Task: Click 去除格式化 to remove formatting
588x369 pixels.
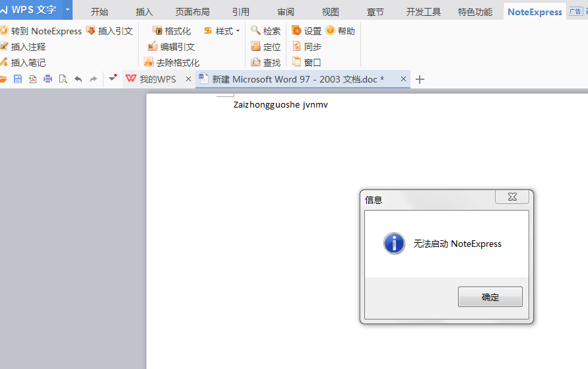Action: [172, 62]
